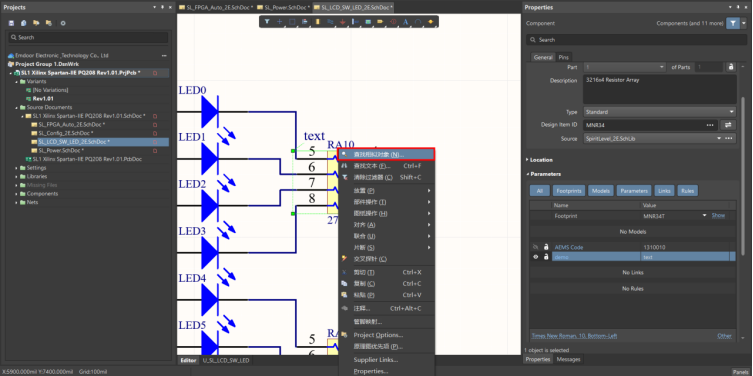
Task: Open the Type dropdown showing Standard
Action: pyautogui.click(x=659, y=112)
